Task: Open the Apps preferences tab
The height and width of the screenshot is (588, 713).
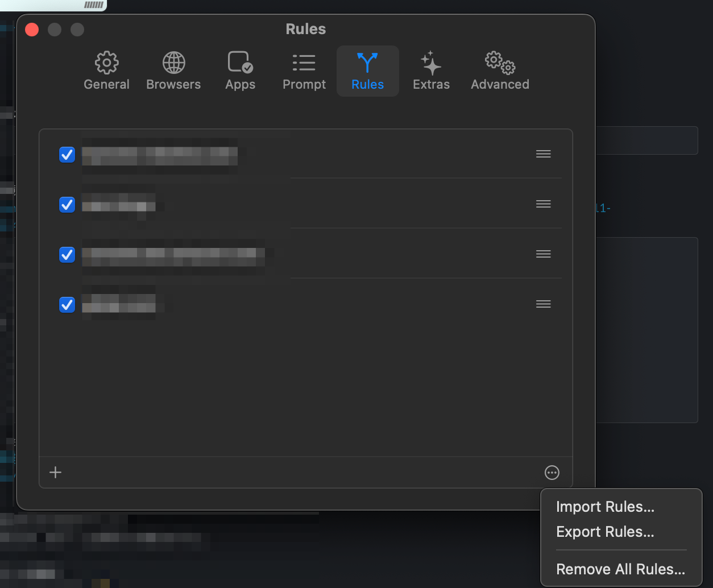Action: [x=240, y=71]
